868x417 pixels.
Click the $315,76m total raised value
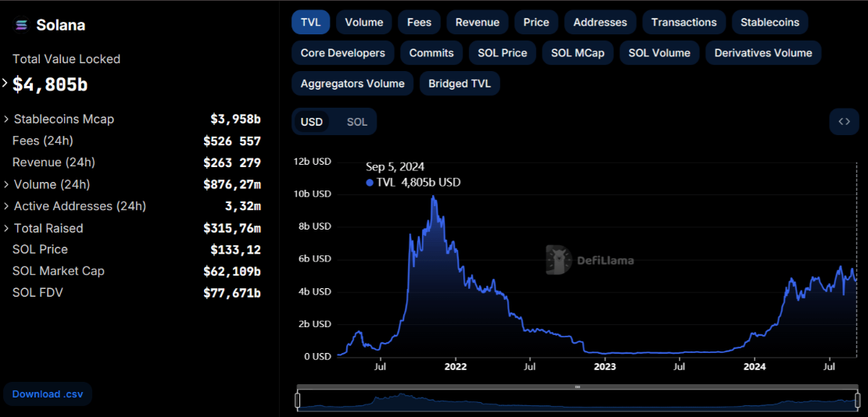pos(232,228)
